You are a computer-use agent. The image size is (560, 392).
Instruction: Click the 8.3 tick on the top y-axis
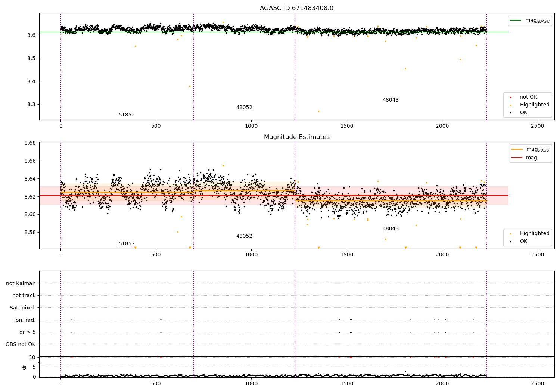pos(31,105)
